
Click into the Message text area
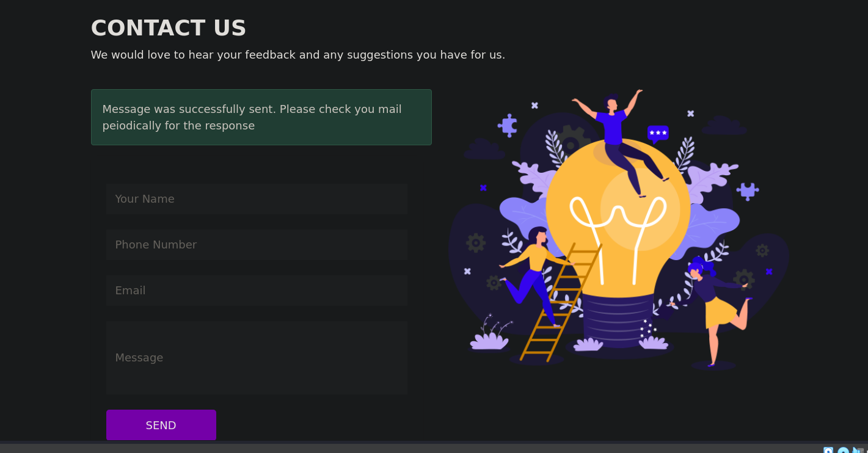(257, 358)
